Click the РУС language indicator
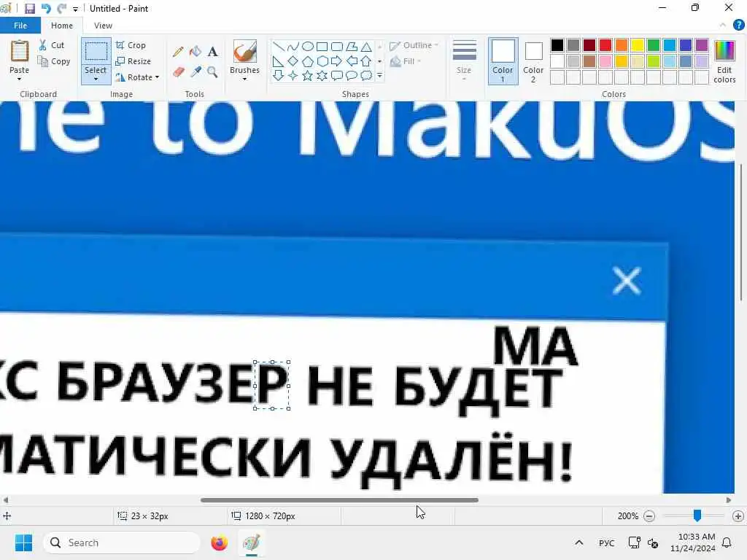 click(606, 542)
